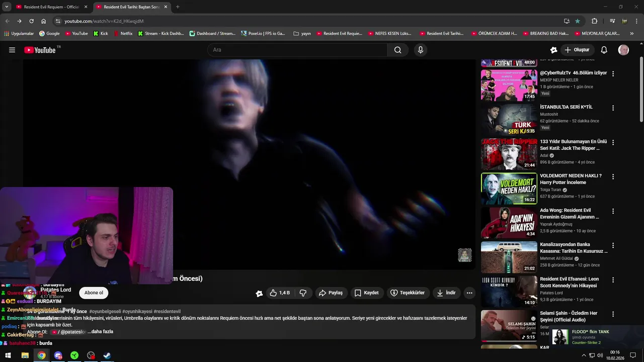Click the address bar URL
The image size is (644, 362).
click(104, 21)
